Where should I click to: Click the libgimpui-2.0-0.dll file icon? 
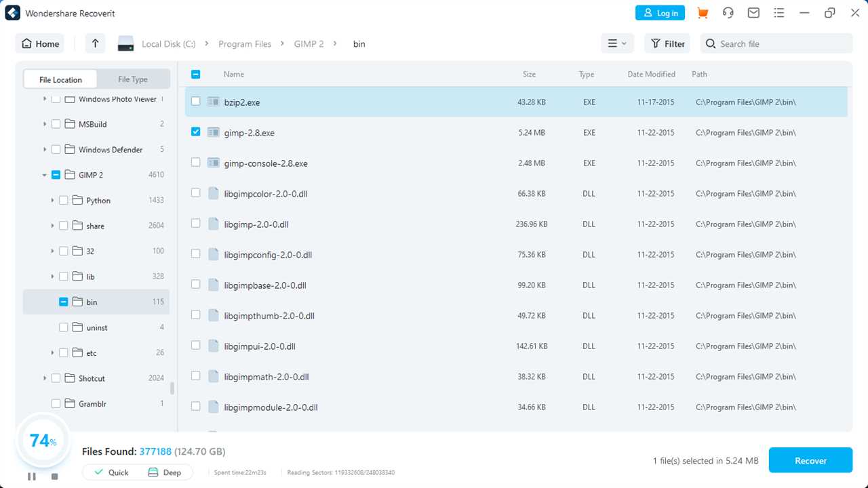pyautogui.click(x=214, y=346)
